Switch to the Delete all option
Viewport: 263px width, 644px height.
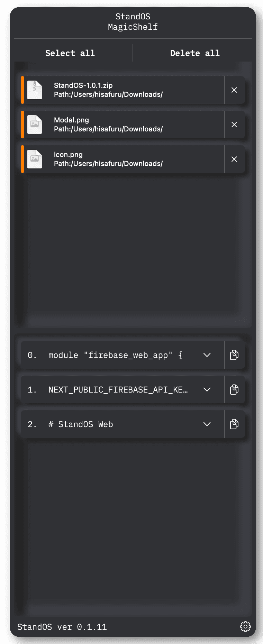point(195,53)
